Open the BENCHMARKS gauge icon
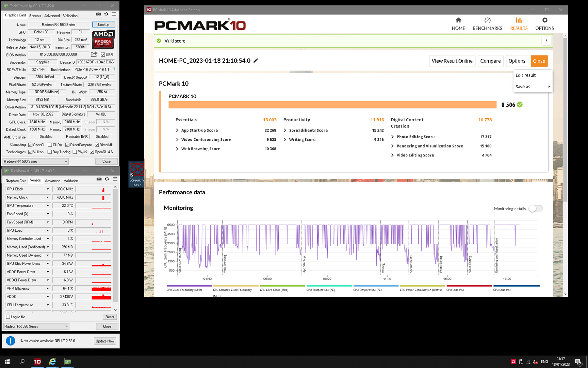 tap(487, 20)
